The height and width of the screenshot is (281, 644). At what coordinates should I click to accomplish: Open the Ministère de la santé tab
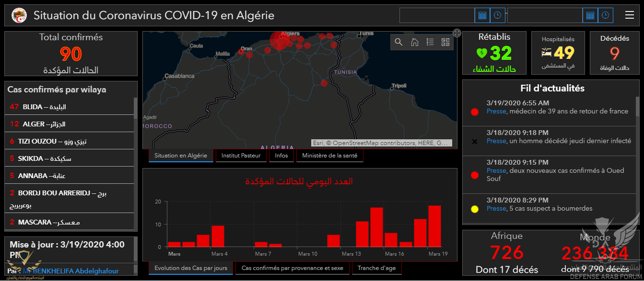(x=329, y=156)
